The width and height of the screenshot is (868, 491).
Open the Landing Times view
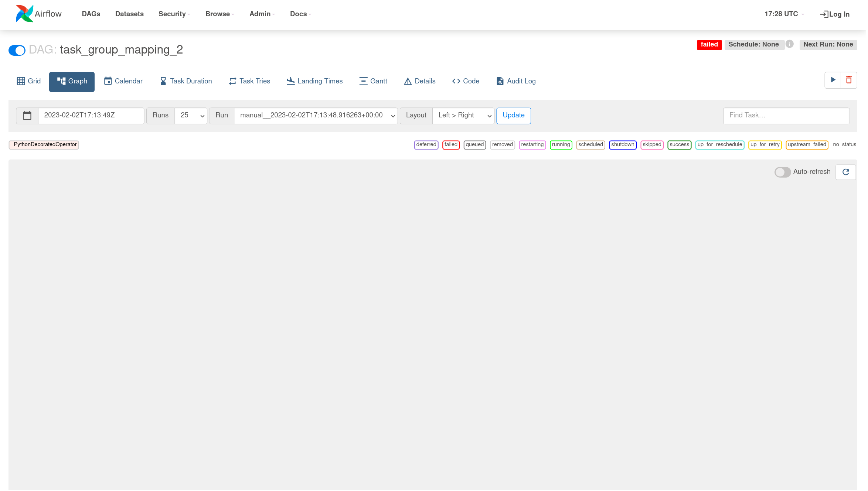314,81
